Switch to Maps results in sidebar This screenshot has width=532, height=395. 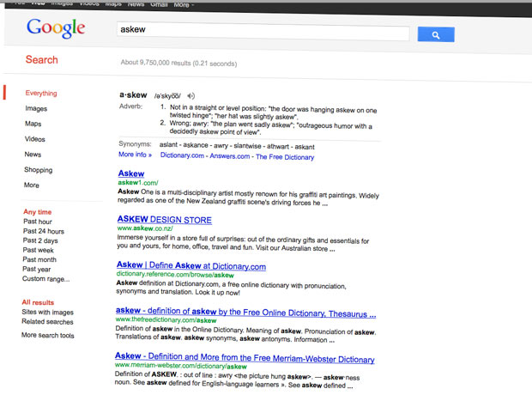coord(33,124)
